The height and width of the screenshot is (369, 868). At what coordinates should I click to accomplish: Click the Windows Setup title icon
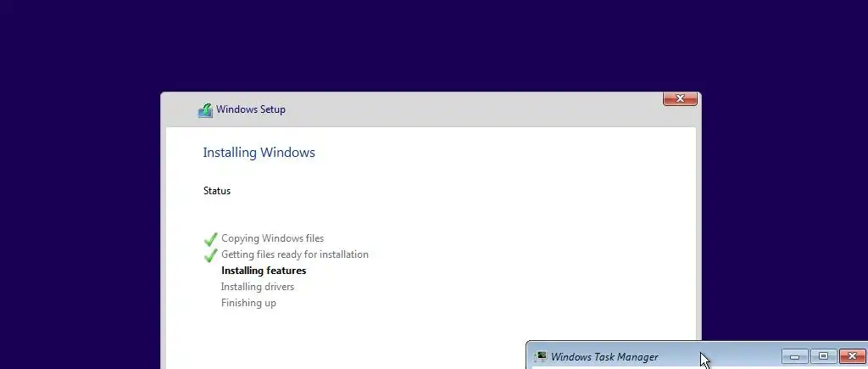coord(205,110)
